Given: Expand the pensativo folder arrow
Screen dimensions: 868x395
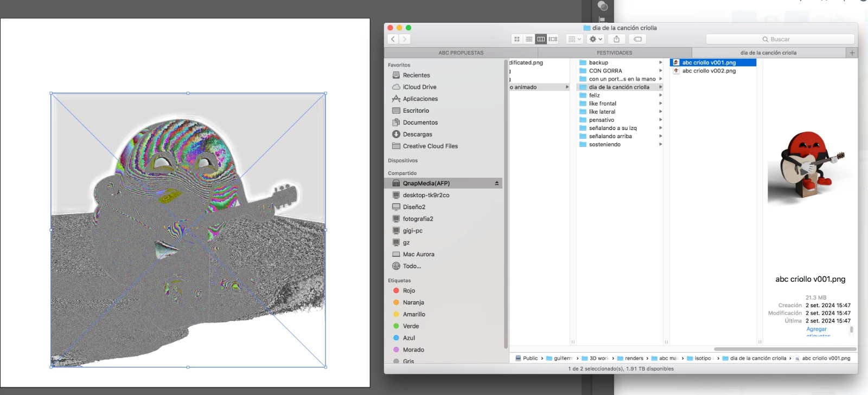Looking at the screenshot, I should pos(660,120).
